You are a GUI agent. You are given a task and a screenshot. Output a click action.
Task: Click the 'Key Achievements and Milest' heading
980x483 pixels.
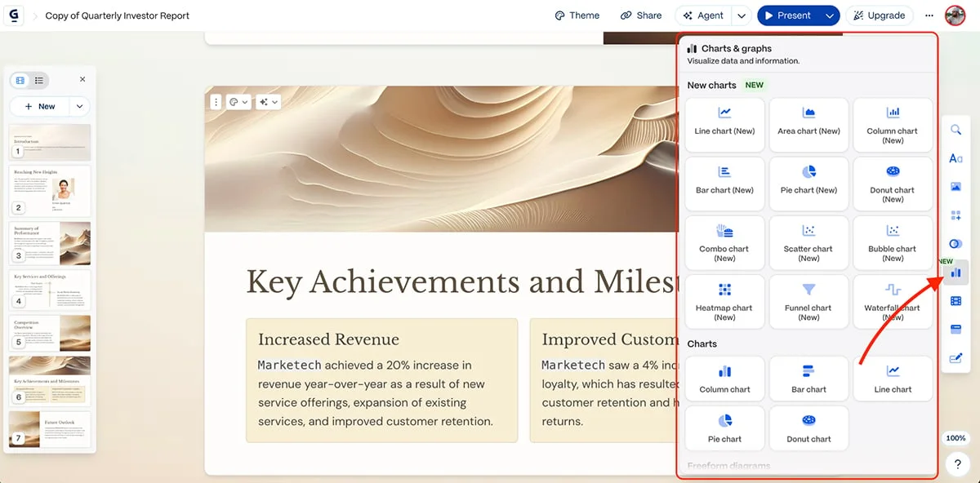tap(462, 281)
